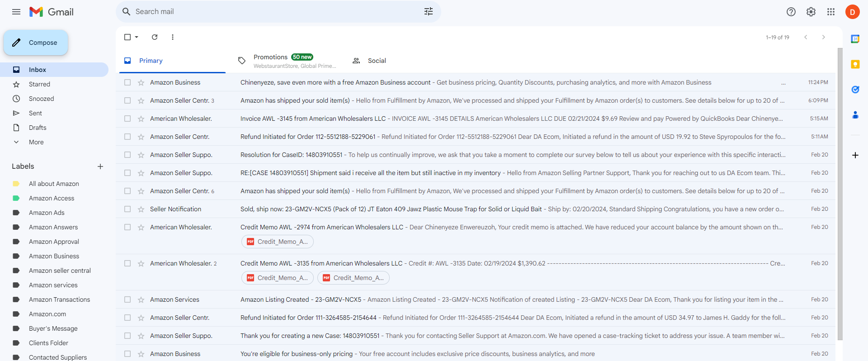Star the Resolution for CaseID email

[141, 155]
